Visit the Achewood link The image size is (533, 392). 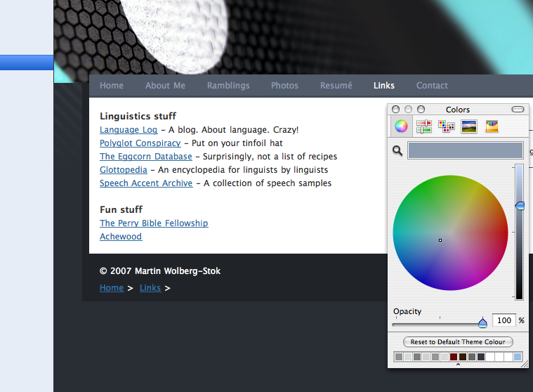point(121,236)
